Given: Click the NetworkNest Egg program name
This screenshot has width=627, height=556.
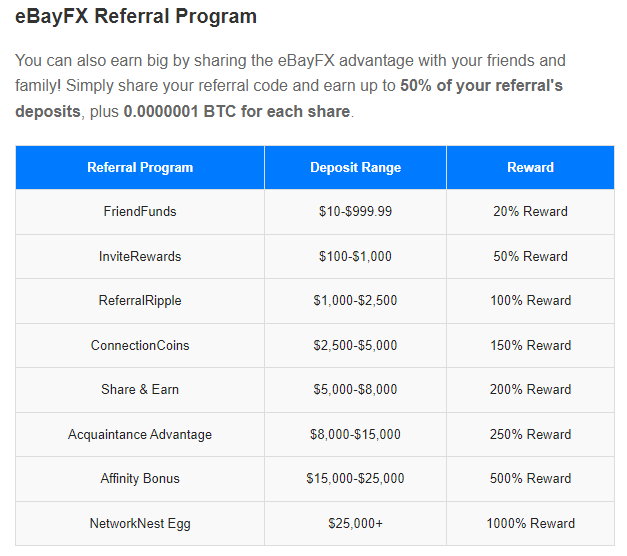Looking at the screenshot, I should pyautogui.click(x=140, y=524).
